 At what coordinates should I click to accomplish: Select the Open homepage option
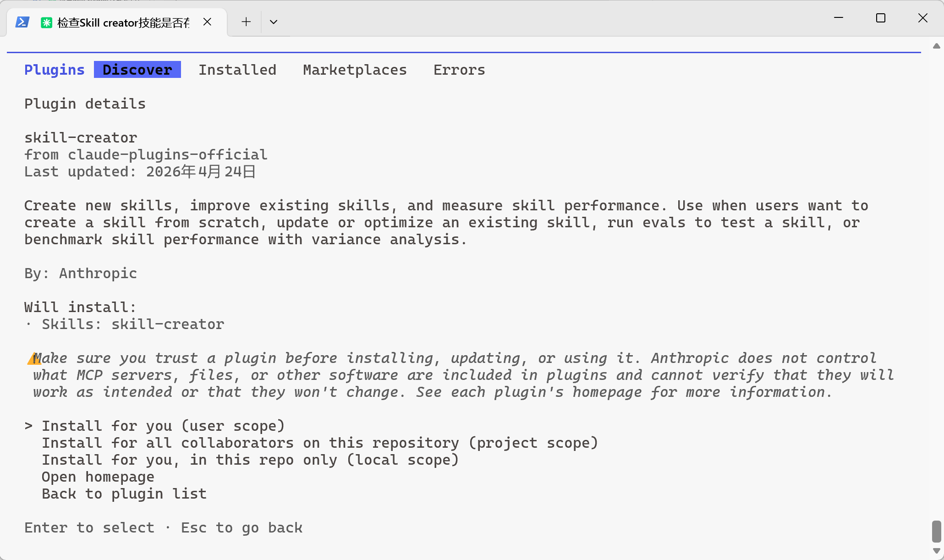[x=98, y=477]
